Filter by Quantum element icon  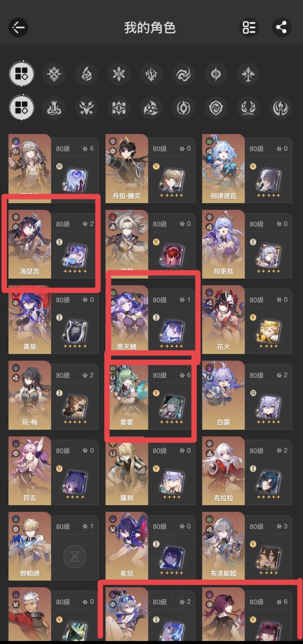coord(216,74)
